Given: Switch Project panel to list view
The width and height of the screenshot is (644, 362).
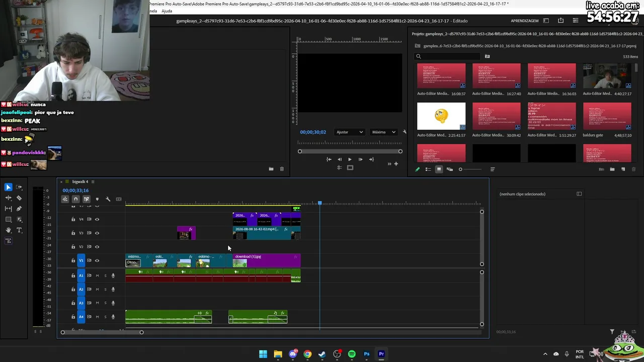Looking at the screenshot, I should 428,169.
